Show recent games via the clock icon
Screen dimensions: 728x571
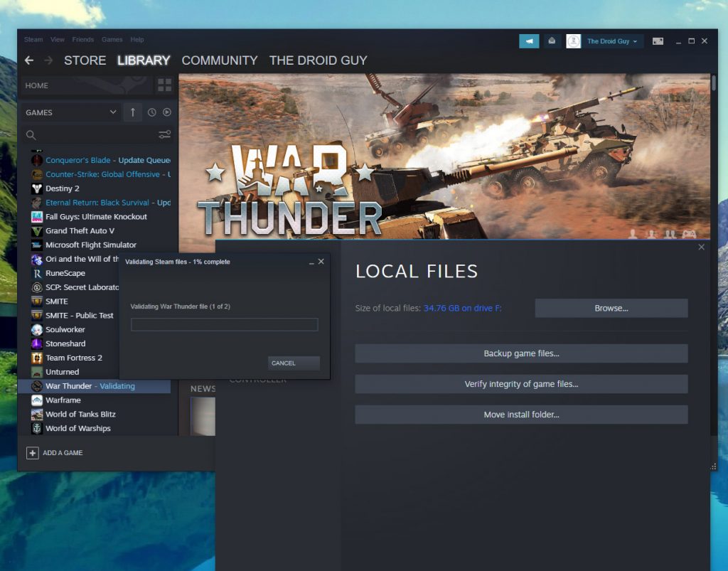tap(152, 112)
